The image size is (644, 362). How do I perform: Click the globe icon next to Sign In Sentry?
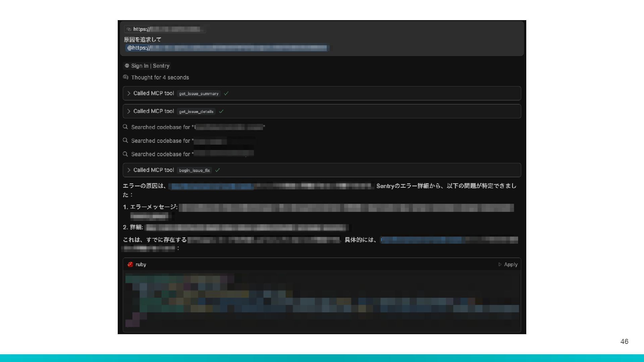(127, 66)
